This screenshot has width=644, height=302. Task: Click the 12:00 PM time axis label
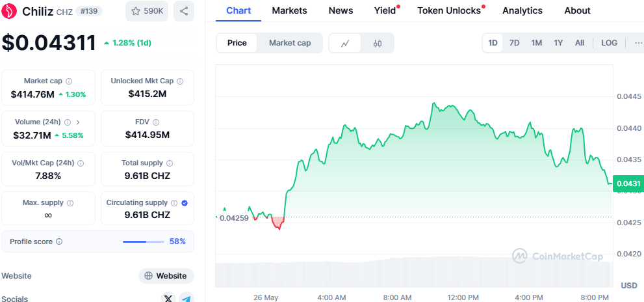click(x=463, y=297)
